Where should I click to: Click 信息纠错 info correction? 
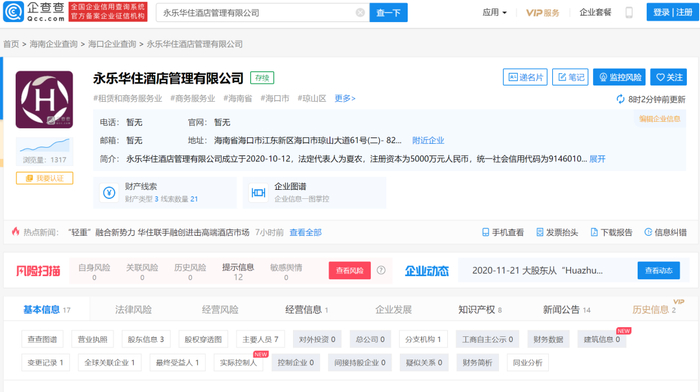click(x=665, y=232)
